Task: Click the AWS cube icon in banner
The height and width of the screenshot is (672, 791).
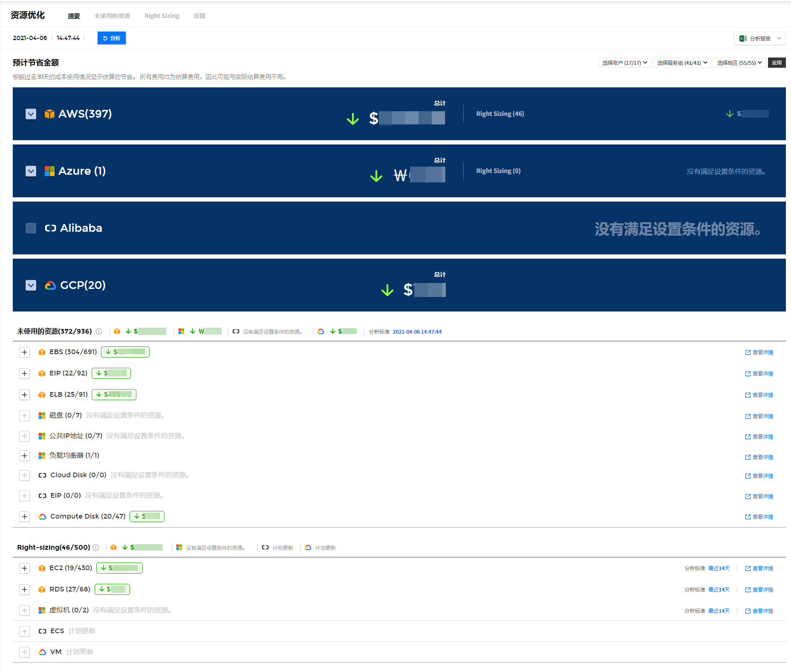Action: tap(49, 114)
